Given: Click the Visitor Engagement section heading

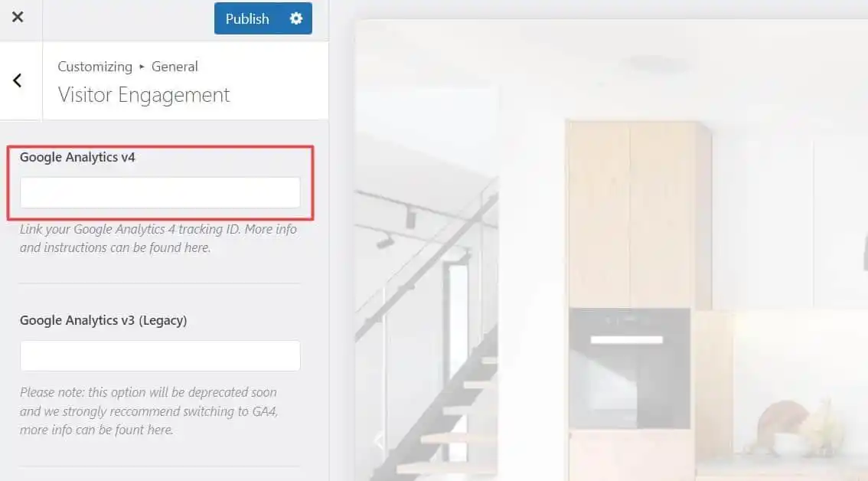Looking at the screenshot, I should 143,95.
